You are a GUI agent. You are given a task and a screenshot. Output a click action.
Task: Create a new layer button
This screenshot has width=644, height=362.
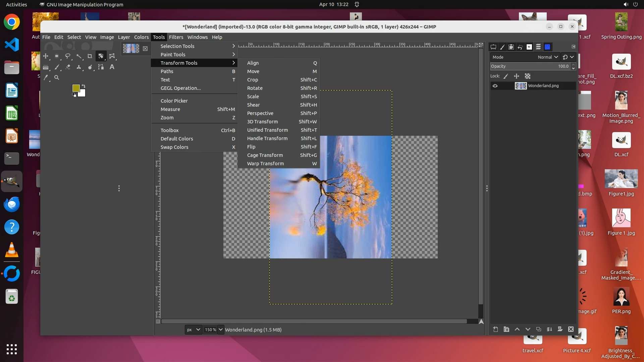(495, 329)
